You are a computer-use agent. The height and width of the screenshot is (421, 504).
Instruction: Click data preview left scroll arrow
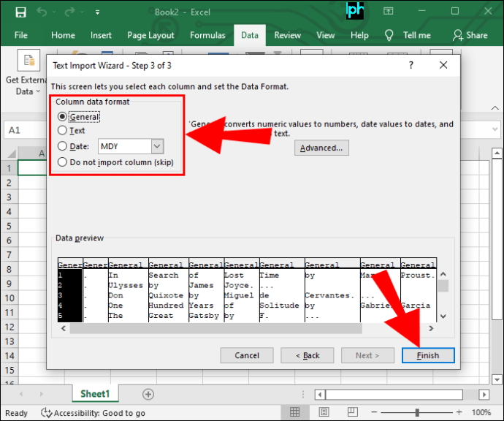(64, 328)
